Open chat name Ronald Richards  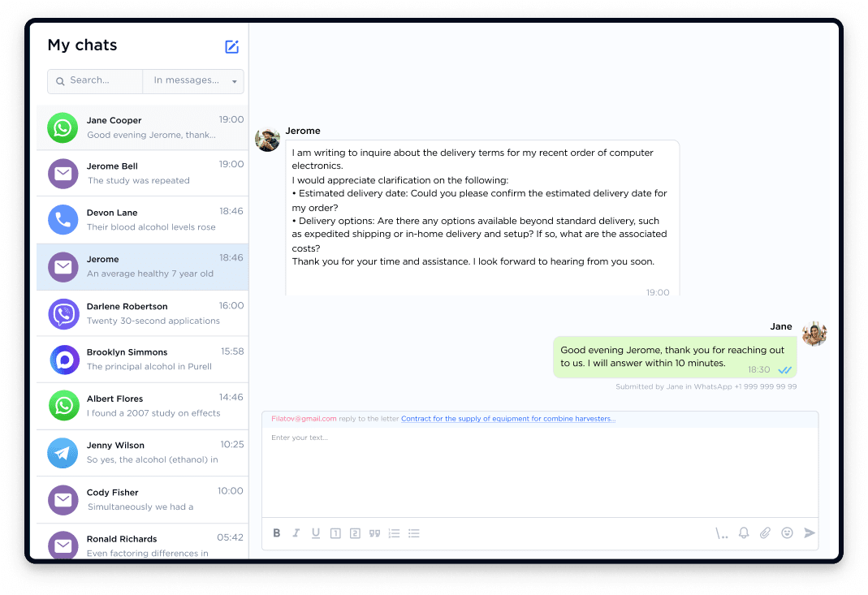(122, 538)
